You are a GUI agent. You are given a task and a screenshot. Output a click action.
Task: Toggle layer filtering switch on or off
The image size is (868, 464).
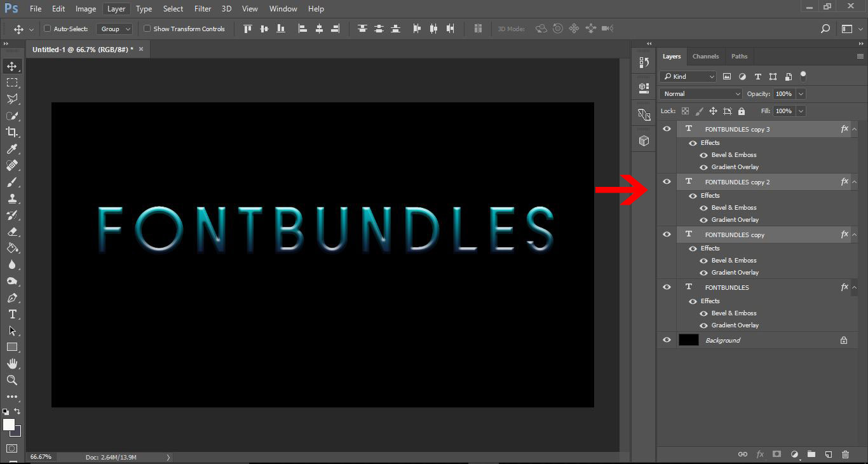click(x=803, y=76)
